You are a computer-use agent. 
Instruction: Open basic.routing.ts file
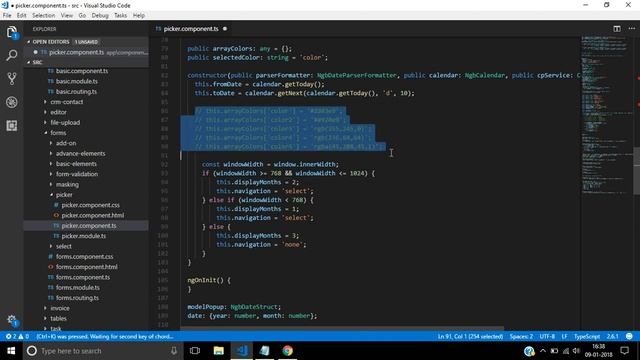coord(76,91)
